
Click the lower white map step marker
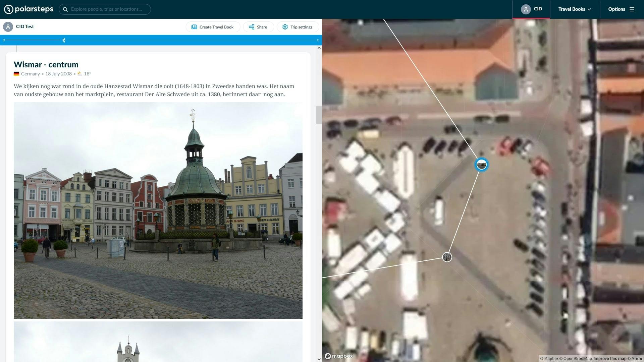coord(447,257)
